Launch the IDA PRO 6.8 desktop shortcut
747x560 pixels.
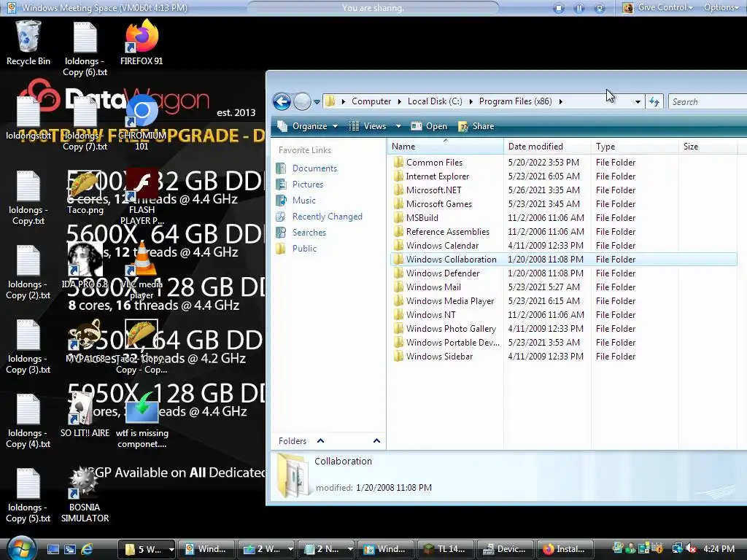pyautogui.click(x=85, y=265)
